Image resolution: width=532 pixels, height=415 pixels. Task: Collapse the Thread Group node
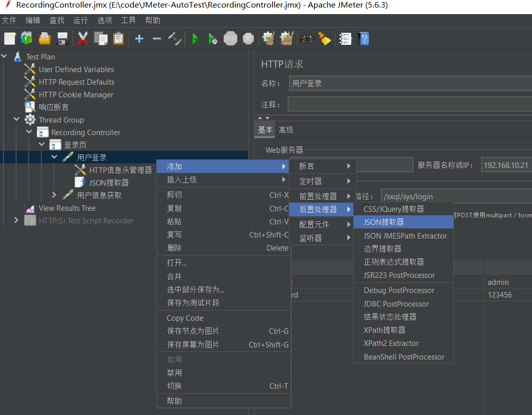click(x=16, y=119)
